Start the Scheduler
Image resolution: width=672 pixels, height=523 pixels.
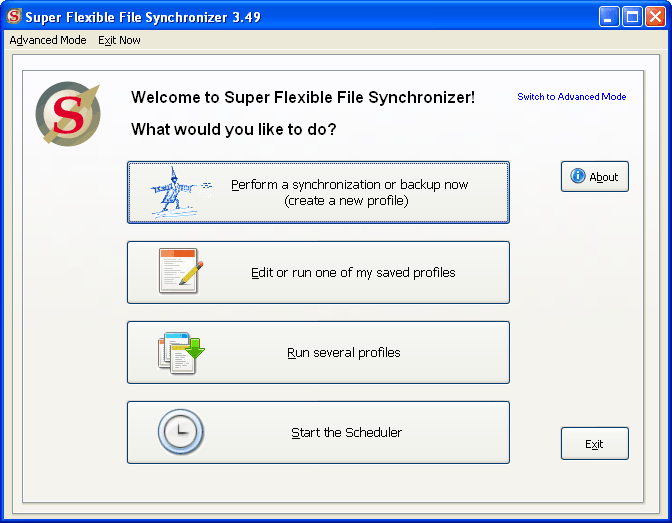tap(318, 432)
